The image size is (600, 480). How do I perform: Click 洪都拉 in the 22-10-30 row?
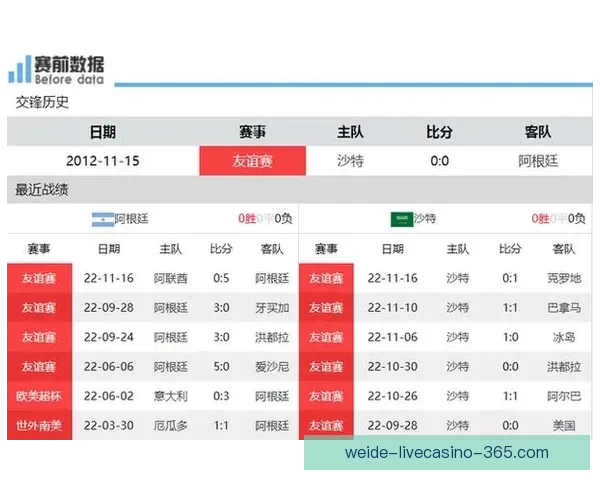pos(564,367)
